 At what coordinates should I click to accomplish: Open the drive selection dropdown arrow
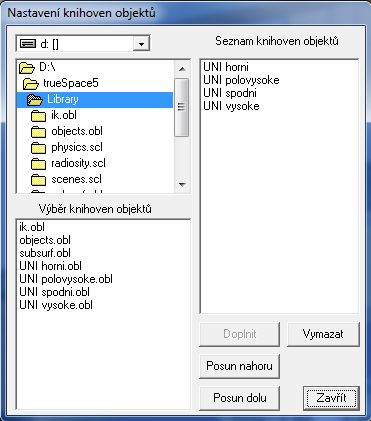(x=141, y=44)
